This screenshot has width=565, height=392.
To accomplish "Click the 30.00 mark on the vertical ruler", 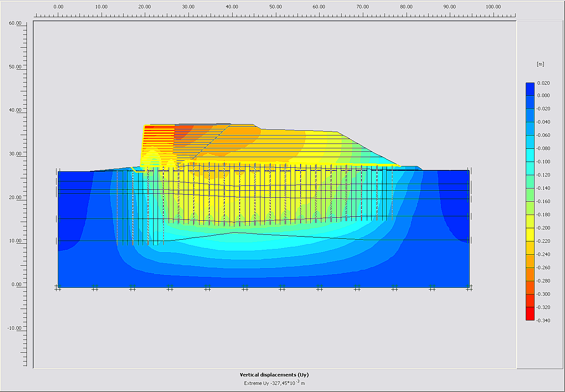I will (x=15, y=154).
